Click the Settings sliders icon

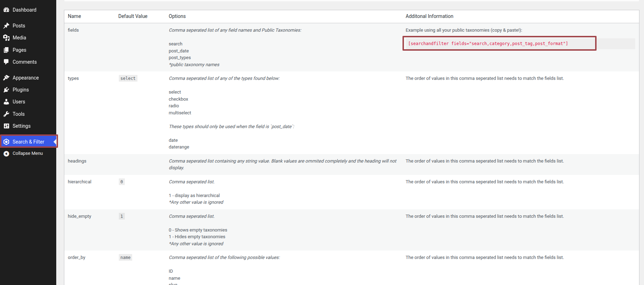[6, 126]
